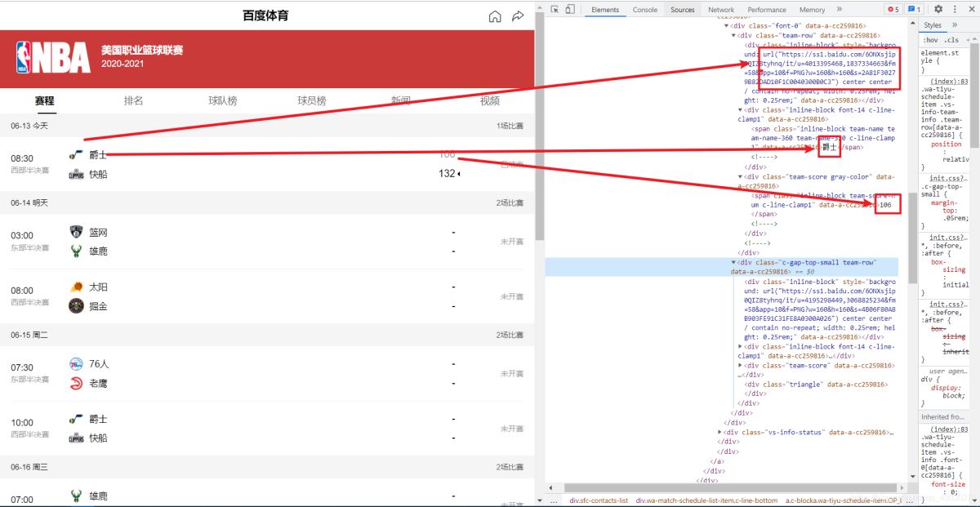Expand the team-score div node

[x=740, y=366]
